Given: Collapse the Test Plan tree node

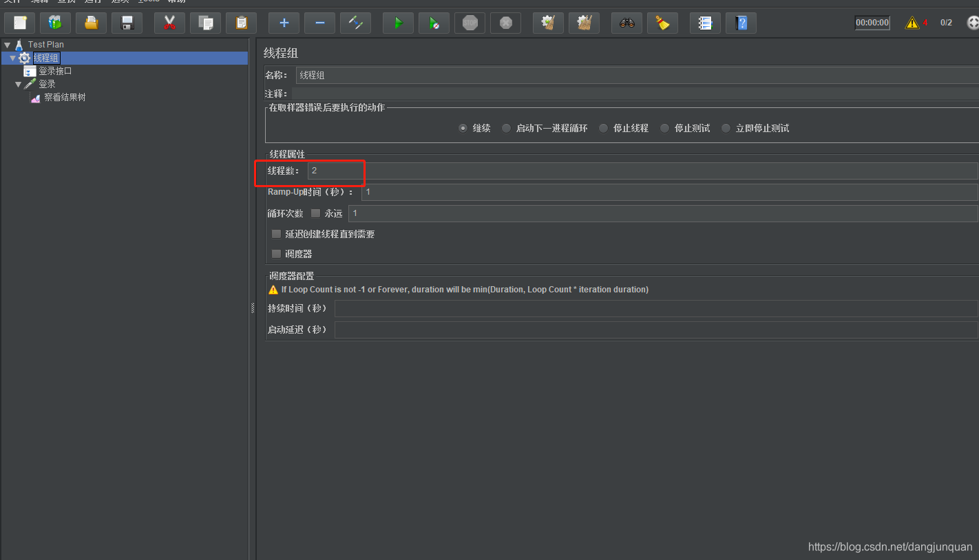Looking at the screenshot, I should [x=8, y=45].
